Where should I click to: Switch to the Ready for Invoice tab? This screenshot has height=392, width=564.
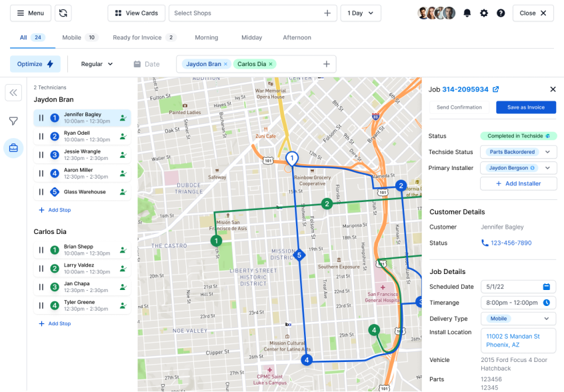pyautogui.click(x=144, y=38)
